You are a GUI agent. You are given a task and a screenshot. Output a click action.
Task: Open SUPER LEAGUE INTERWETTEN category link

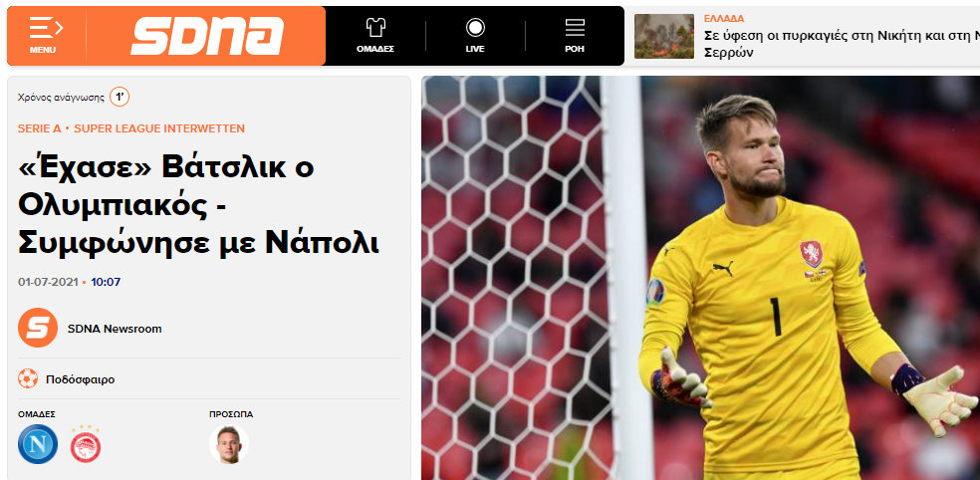159,128
